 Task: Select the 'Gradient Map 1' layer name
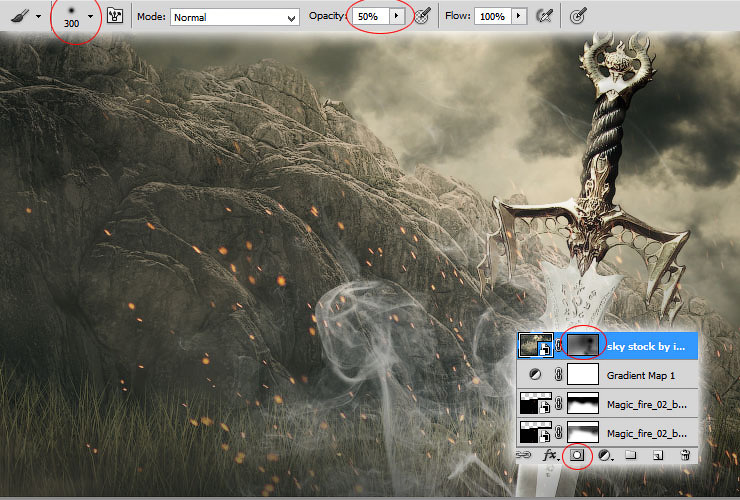(x=641, y=376)
